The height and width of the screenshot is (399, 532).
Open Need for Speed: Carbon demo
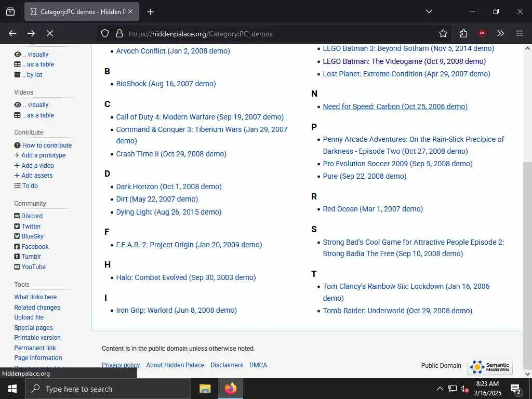395,107
